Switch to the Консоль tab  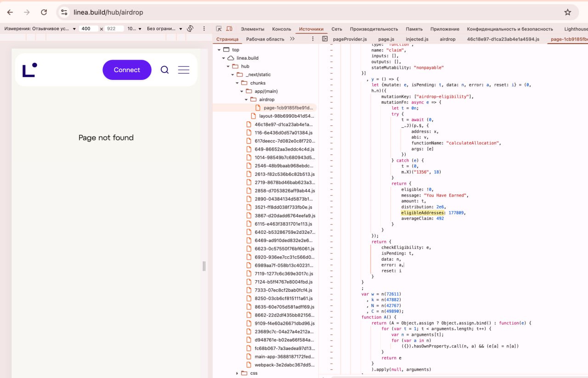[x=282, y=29]
